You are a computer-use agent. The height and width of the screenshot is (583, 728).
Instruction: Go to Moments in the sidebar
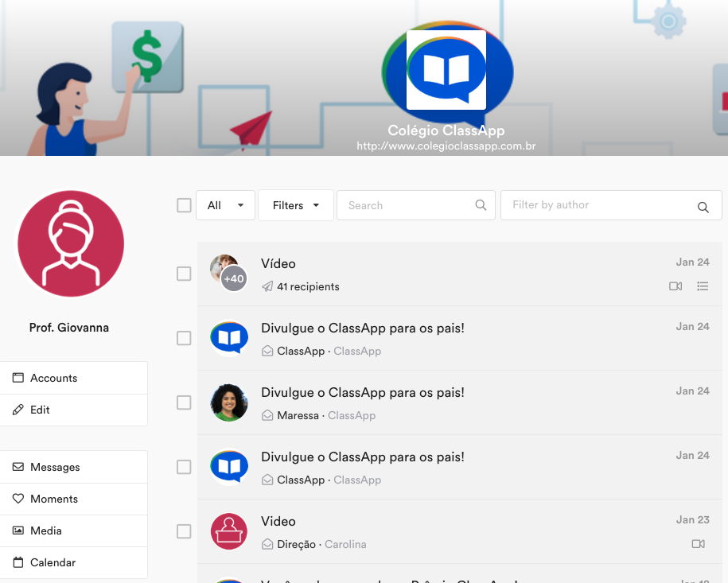(x=74, y=499)
